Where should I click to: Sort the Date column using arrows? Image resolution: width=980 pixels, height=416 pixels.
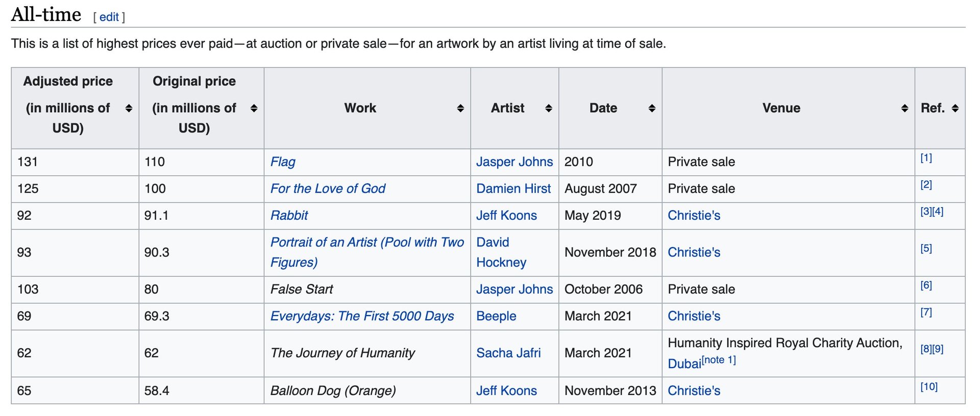tap(652, 108)
